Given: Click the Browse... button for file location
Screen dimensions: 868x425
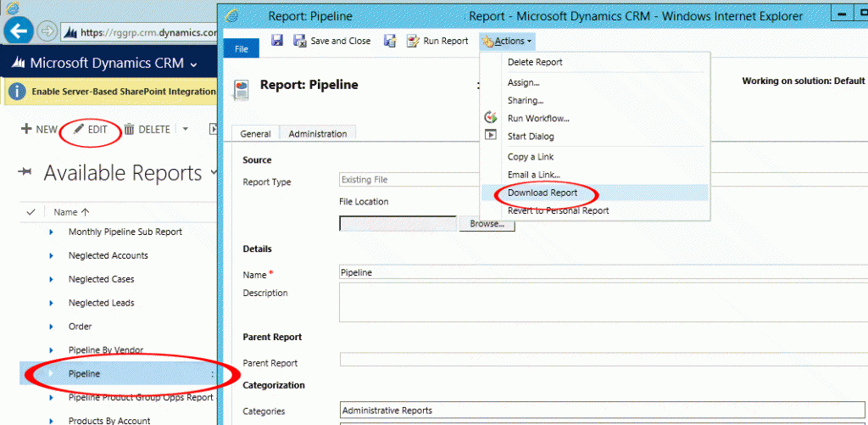Looking at the screenshot, I should tap(487, 224).
